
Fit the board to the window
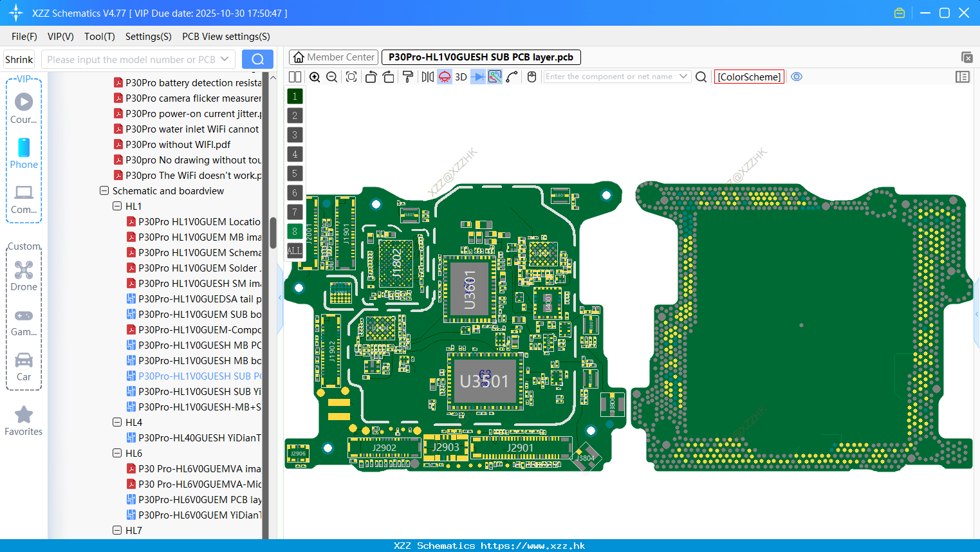(351, 77)
